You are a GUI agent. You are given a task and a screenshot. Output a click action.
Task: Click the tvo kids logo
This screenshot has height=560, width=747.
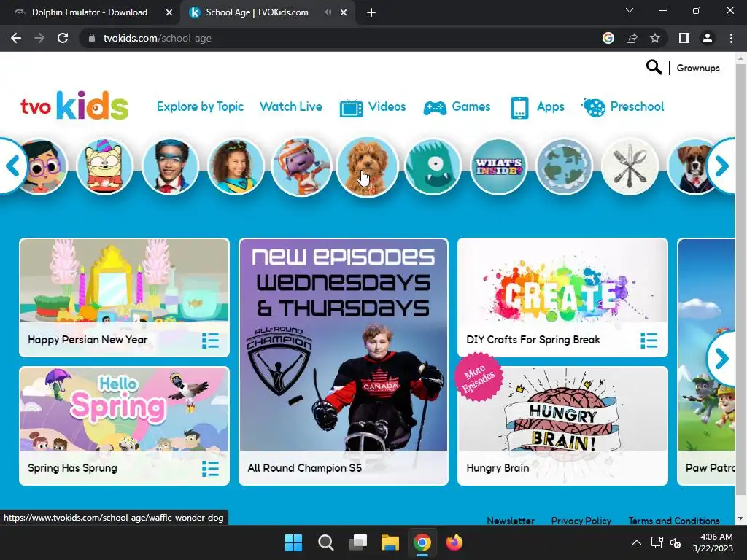click(x=74, y=106)
